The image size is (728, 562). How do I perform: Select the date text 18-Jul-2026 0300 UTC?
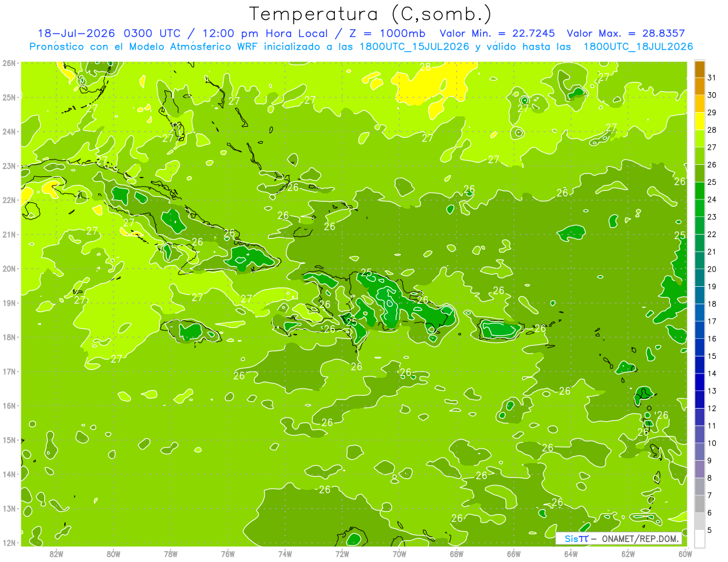pos(107,33)
